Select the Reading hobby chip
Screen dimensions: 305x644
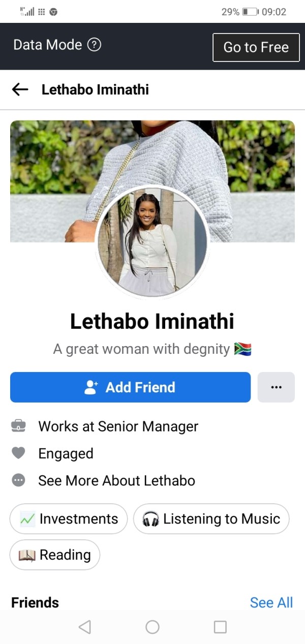click(x=55, y=555)
